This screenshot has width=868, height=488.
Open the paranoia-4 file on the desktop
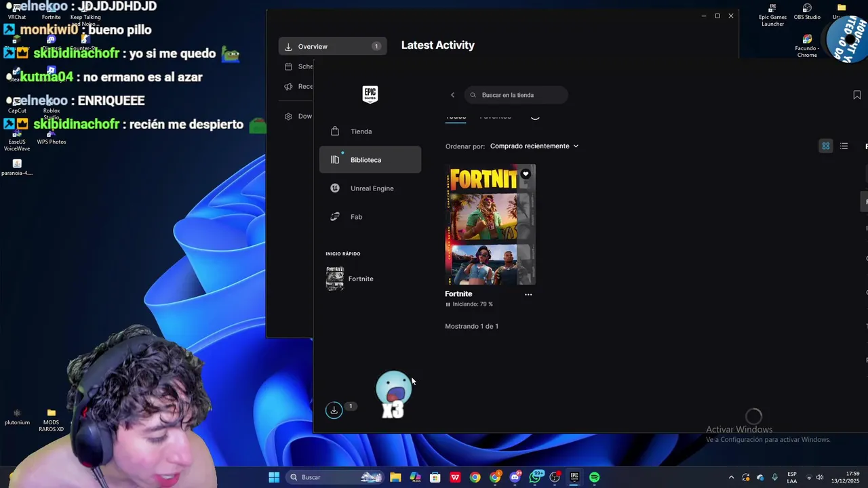pos(17,168)
